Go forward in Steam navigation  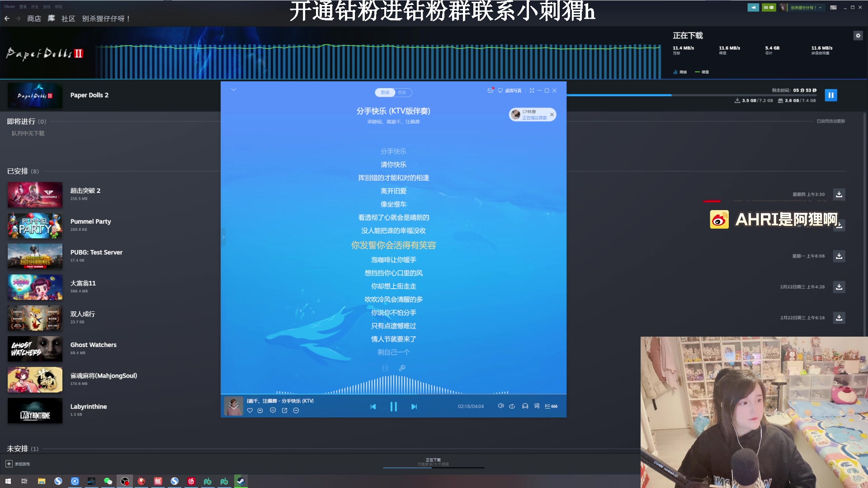pos(18,19)
